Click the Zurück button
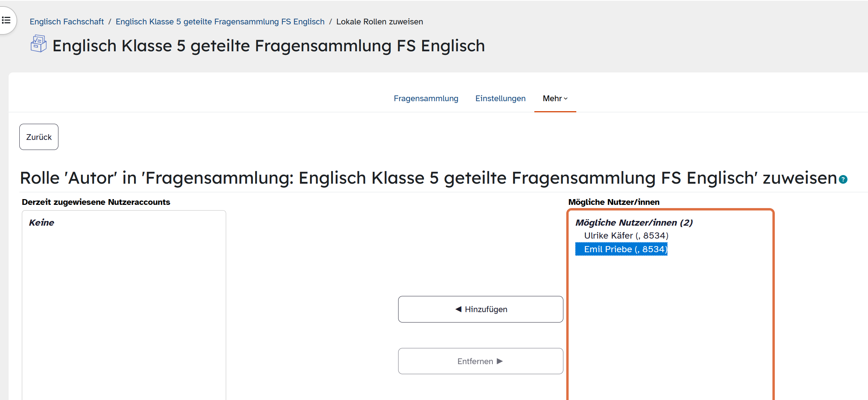Image resolution: width=868 pixels, height=400 pixels. pos(39,137)
